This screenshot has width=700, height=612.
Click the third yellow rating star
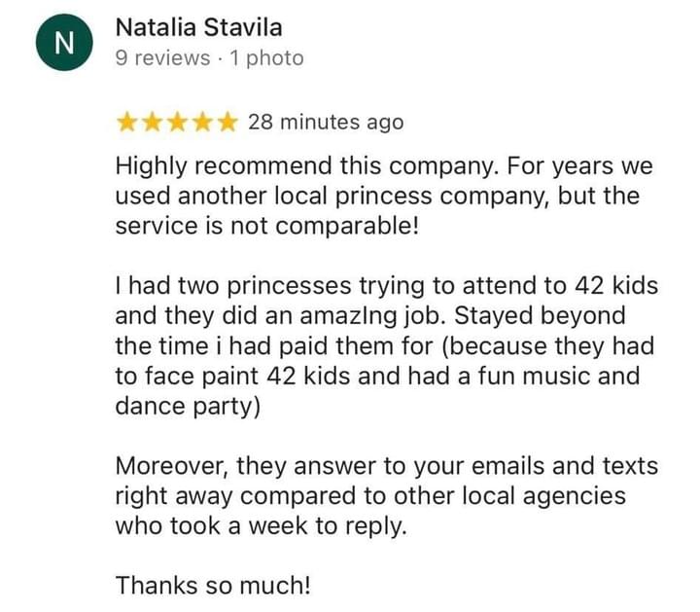[x=177, y=122]
